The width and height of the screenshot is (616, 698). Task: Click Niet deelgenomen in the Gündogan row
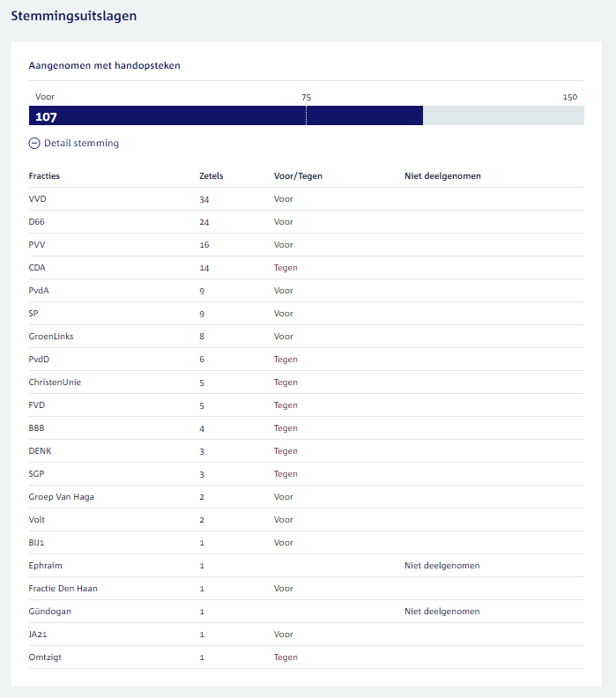(x=442, y=612)
